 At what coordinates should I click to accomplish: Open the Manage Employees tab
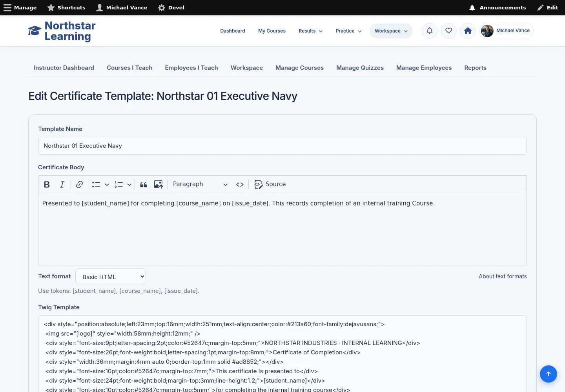click(x=424, y=68)
